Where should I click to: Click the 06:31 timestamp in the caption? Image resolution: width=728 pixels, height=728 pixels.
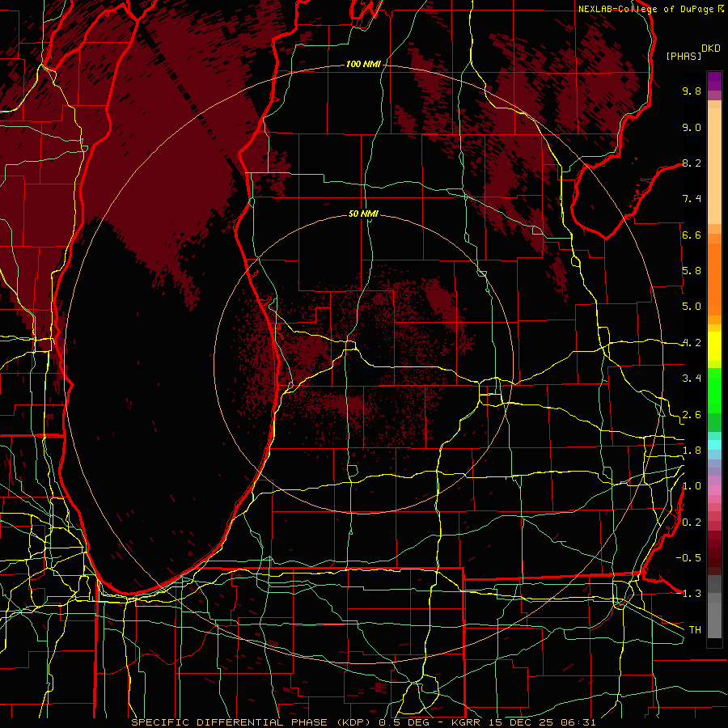point(579,722)
